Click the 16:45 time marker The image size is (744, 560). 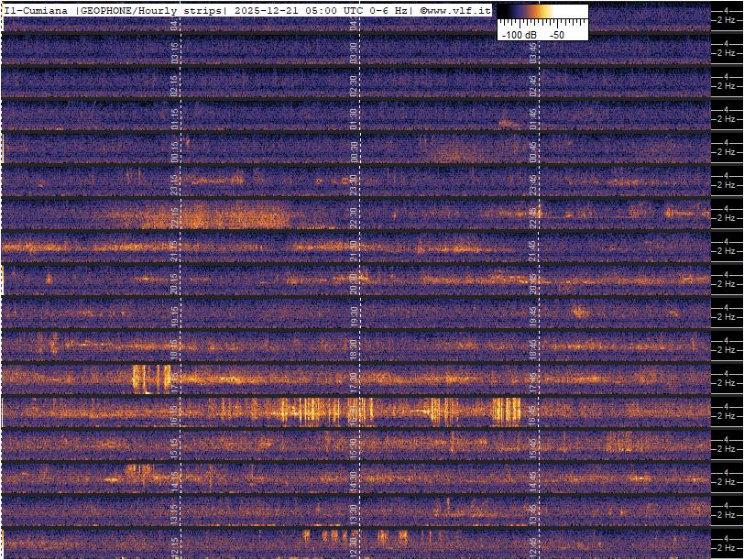point(533,414)
